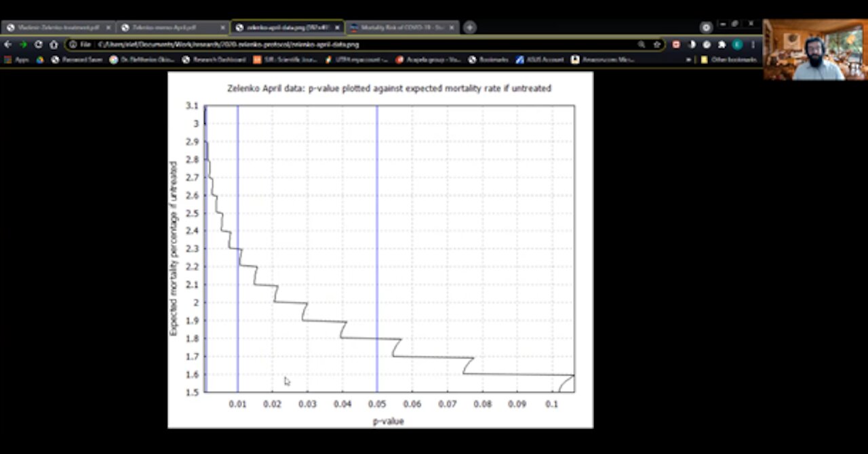Expand hidden bookmarks overflow chevron

tap(689, 60)
